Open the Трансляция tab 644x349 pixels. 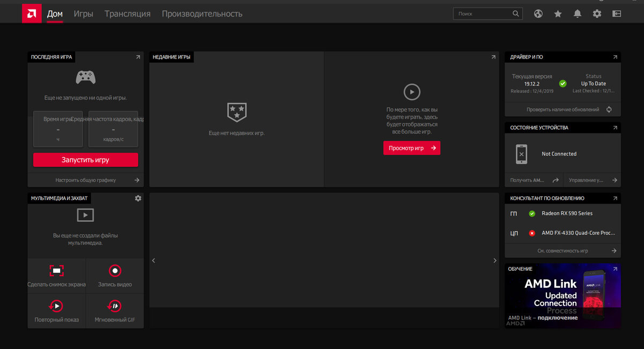pyautogui.click(x=127, y=14)
